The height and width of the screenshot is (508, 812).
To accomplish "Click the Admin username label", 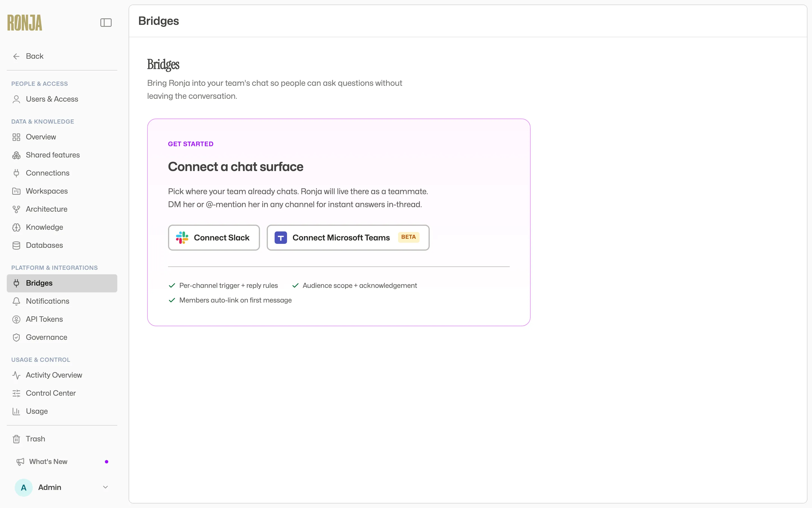I will point(50,487).
